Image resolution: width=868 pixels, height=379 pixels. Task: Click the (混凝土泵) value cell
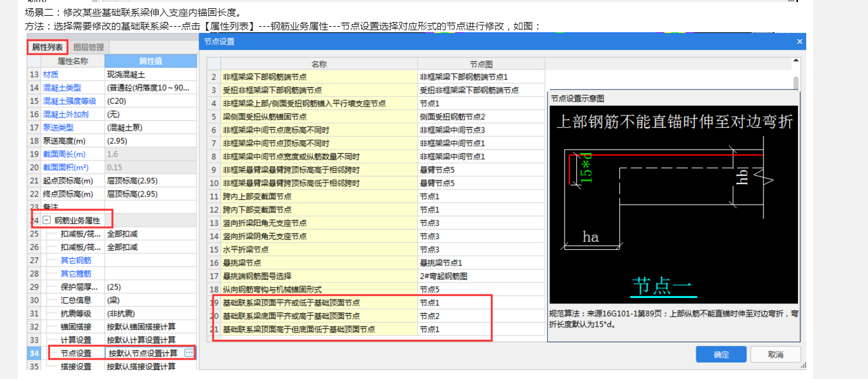(x=150, y=128)
